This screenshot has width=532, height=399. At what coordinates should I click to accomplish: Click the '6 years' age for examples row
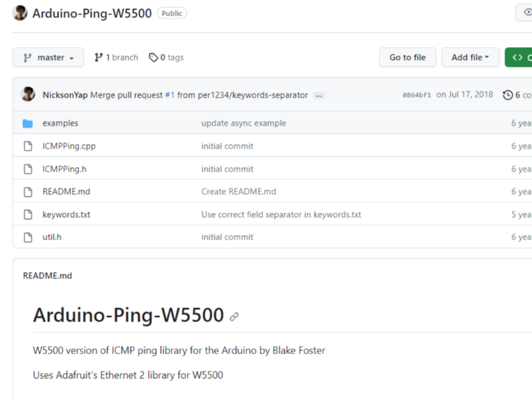522,123
